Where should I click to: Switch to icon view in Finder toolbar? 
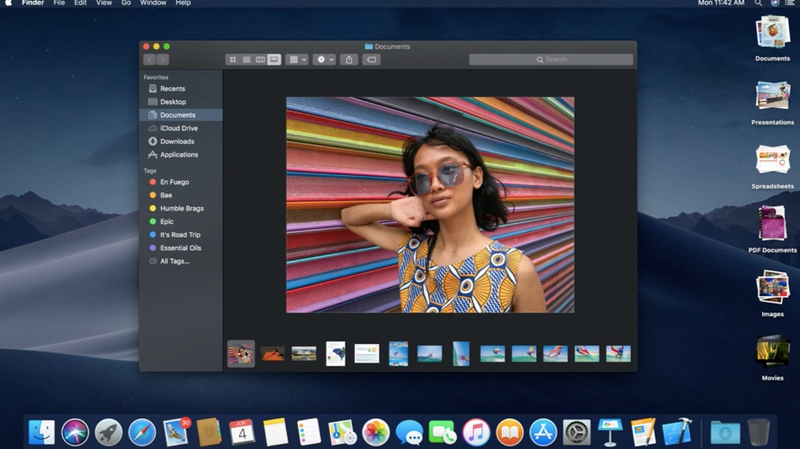pos(233,60)
